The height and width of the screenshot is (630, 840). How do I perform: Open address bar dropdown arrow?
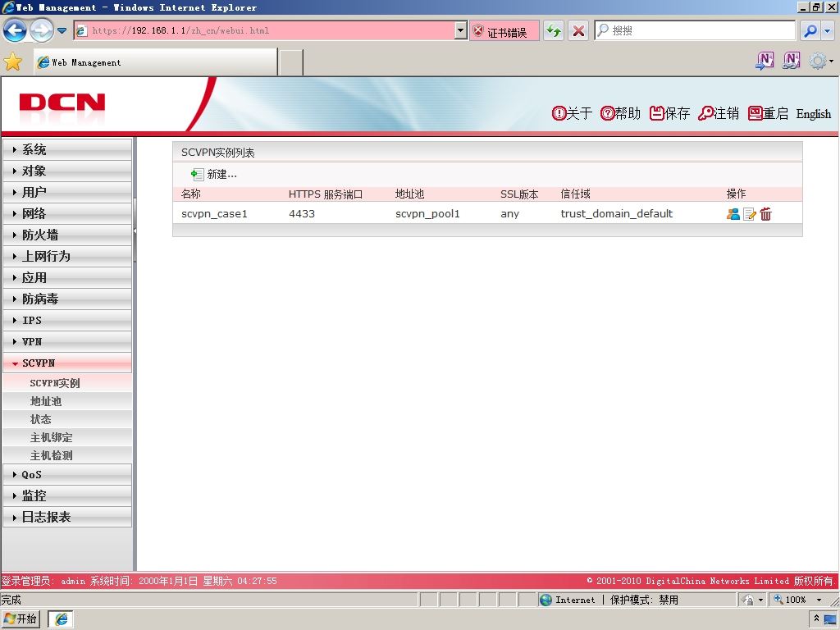point(461,30)
